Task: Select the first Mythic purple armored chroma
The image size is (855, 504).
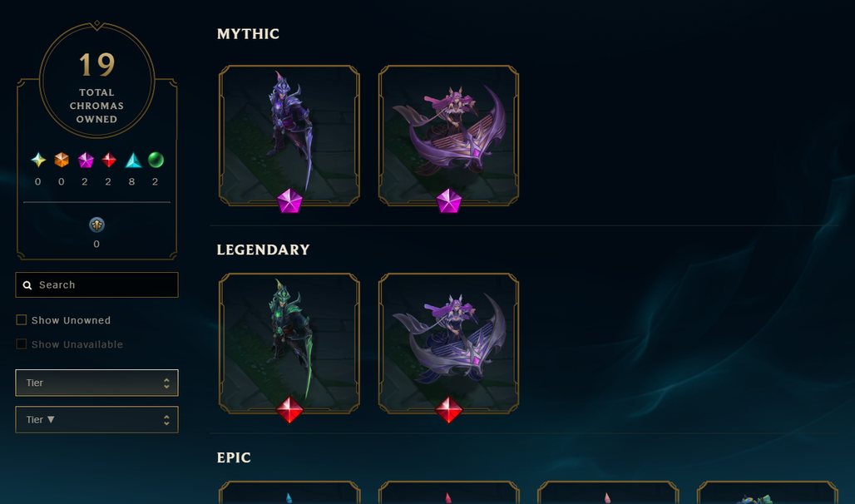Action: point(289,136)
